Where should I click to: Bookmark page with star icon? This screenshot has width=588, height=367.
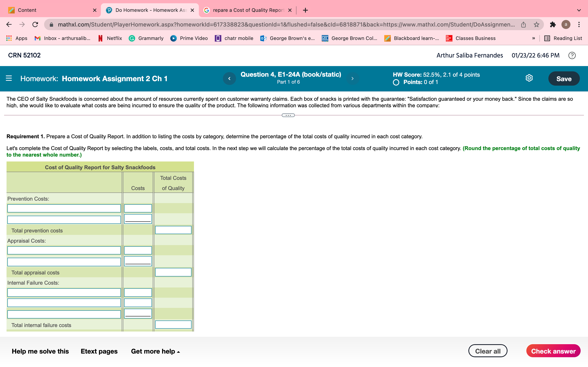coord(536,24)
